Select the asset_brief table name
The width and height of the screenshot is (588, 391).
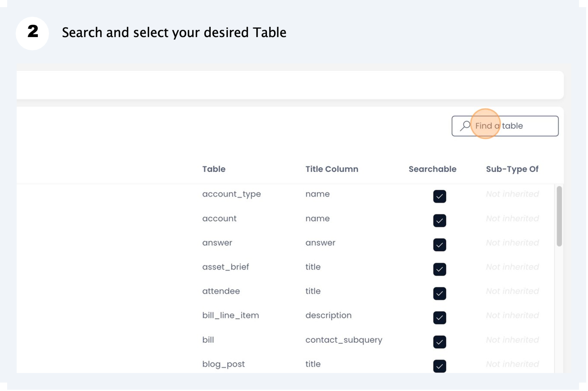226,267
